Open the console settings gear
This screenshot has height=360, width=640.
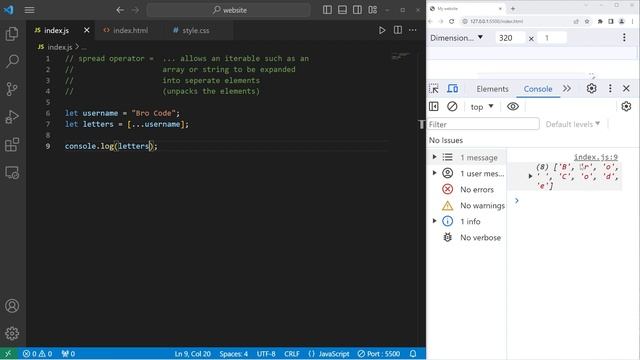[x=626, y=107]
